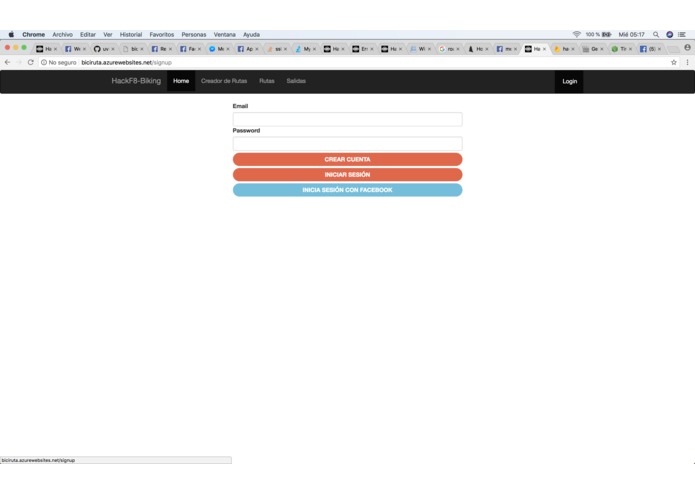
Task: Switch to the Google 'roi' tab
Action: click(447, 49)
